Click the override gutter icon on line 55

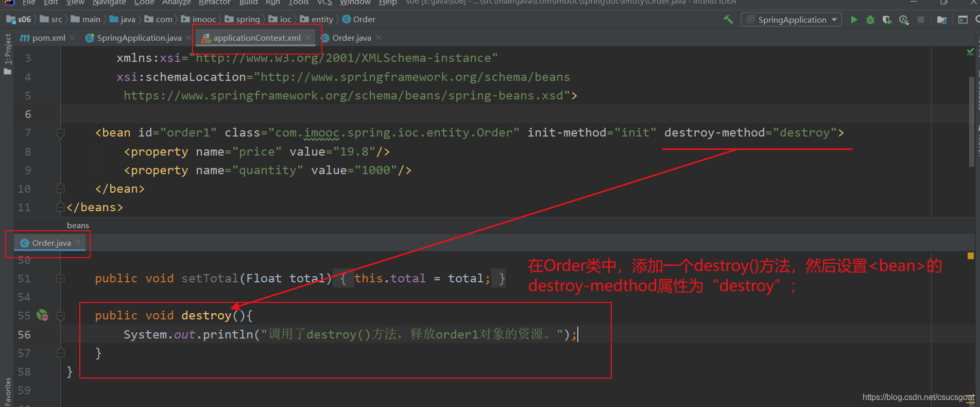pos(42,315)
